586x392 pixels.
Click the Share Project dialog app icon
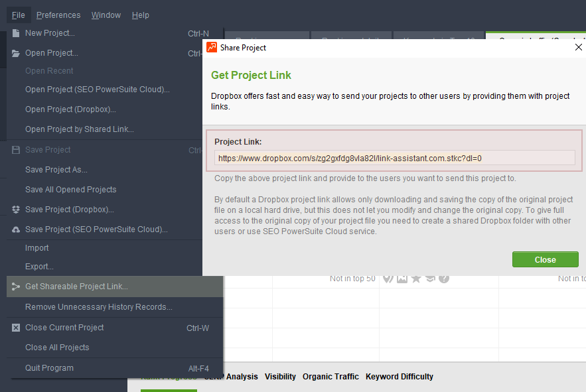click(212, 48)
